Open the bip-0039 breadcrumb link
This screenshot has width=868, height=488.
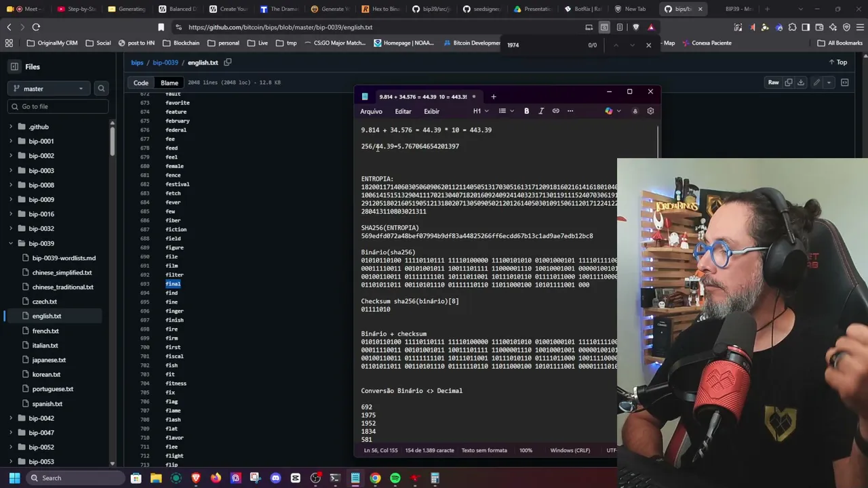point(165,62)
